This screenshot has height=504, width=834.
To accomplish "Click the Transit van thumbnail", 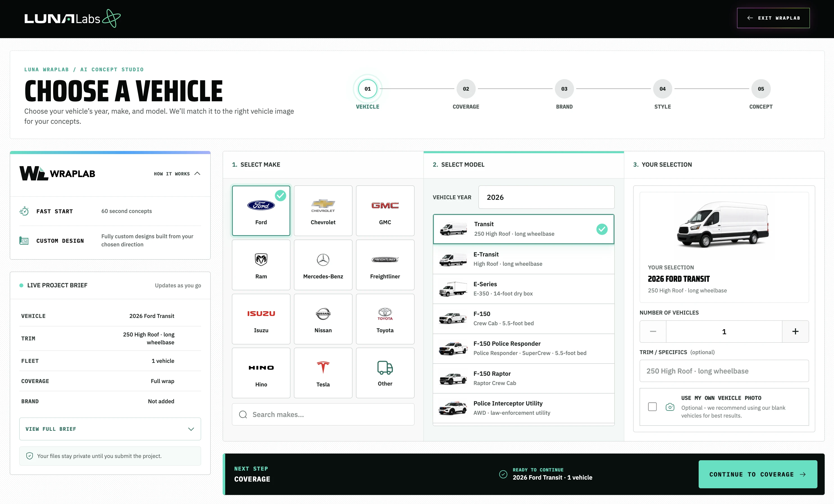I will (453, 229).
